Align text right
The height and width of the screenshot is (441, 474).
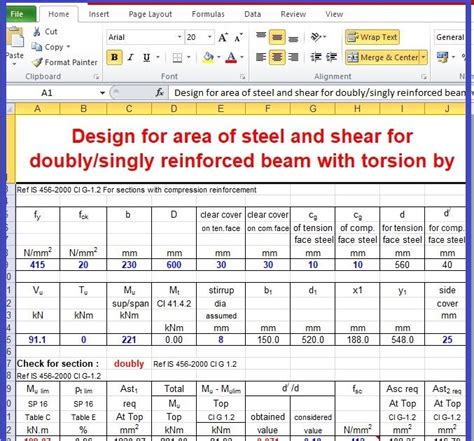tap(293, 57)
